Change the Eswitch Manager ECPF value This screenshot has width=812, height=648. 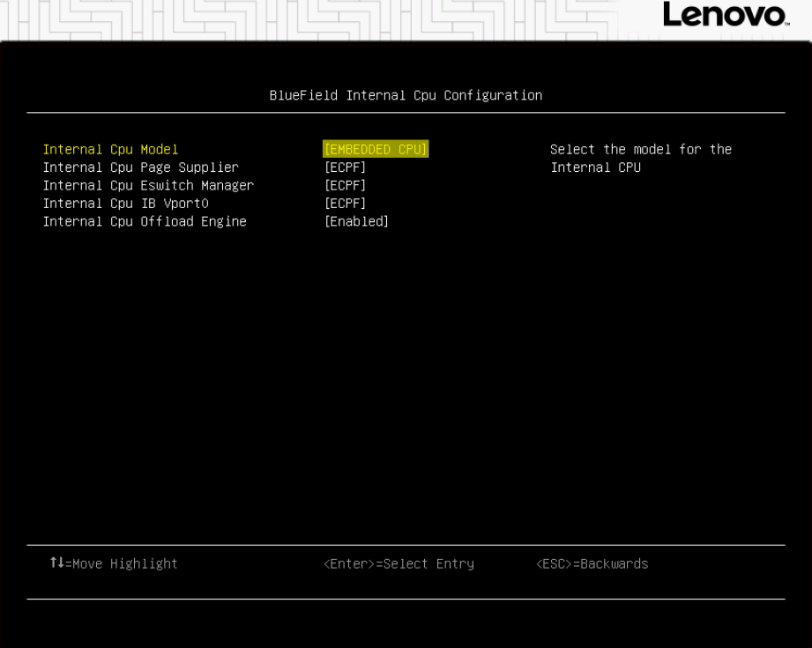346,186
